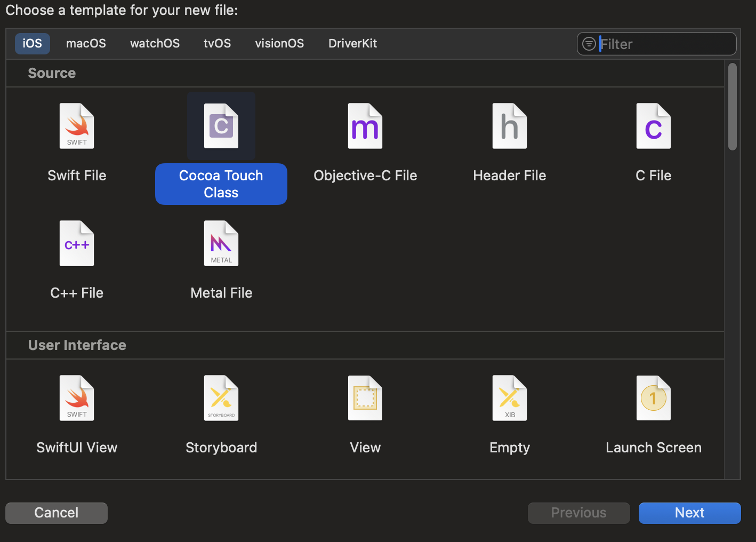Click the C File label
Image resolution: width=756 pixels, height=542 pixels.
coord(654,176)
